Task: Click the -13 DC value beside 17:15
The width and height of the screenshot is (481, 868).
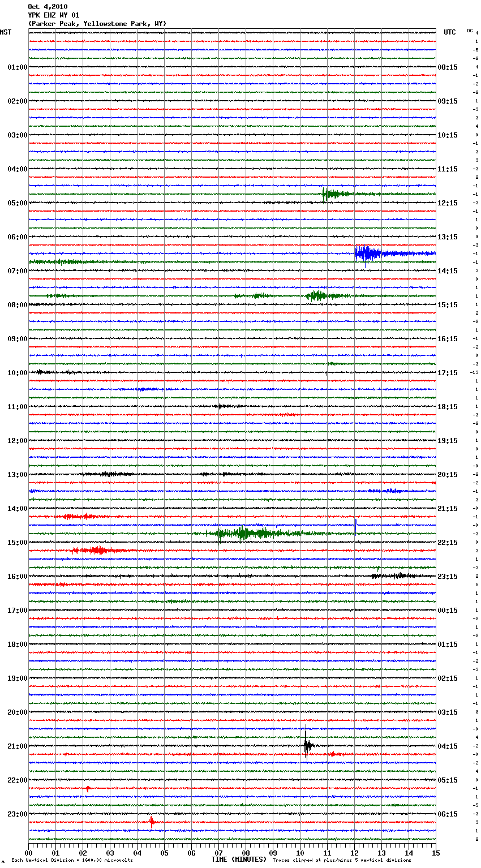Action: pos(474,372)
